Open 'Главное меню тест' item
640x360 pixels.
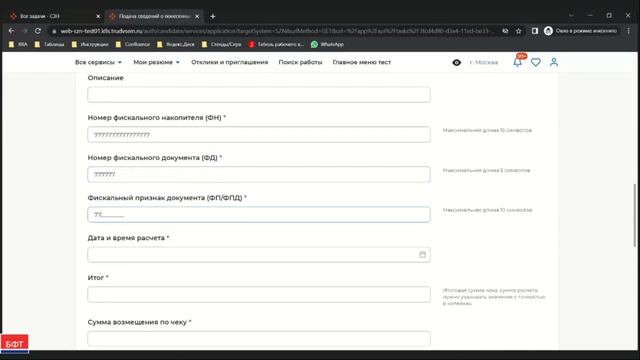pyautogui.click(x=362, y=62)
